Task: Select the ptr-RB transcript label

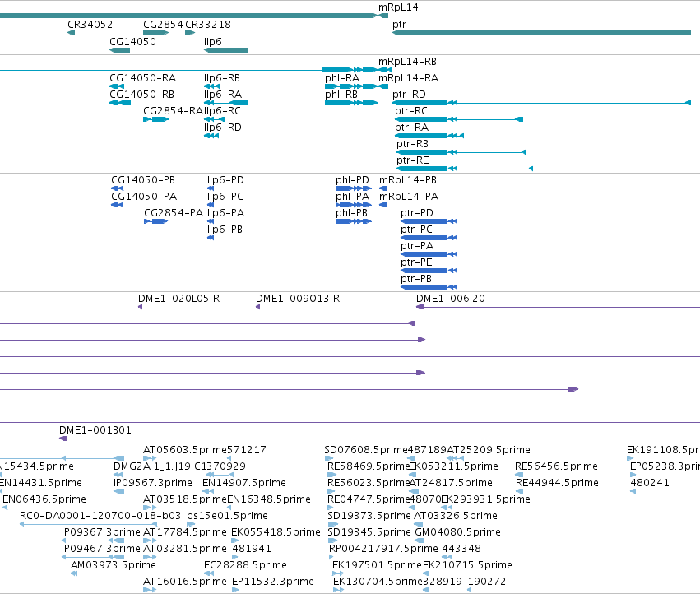Action: [x=412, y=144]
